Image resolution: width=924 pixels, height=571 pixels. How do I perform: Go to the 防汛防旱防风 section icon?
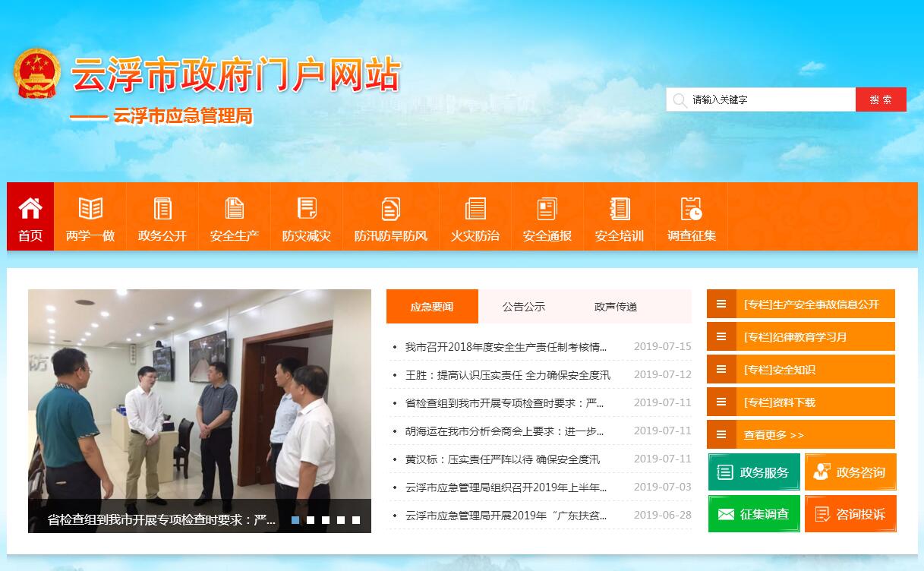coord(391,209)
